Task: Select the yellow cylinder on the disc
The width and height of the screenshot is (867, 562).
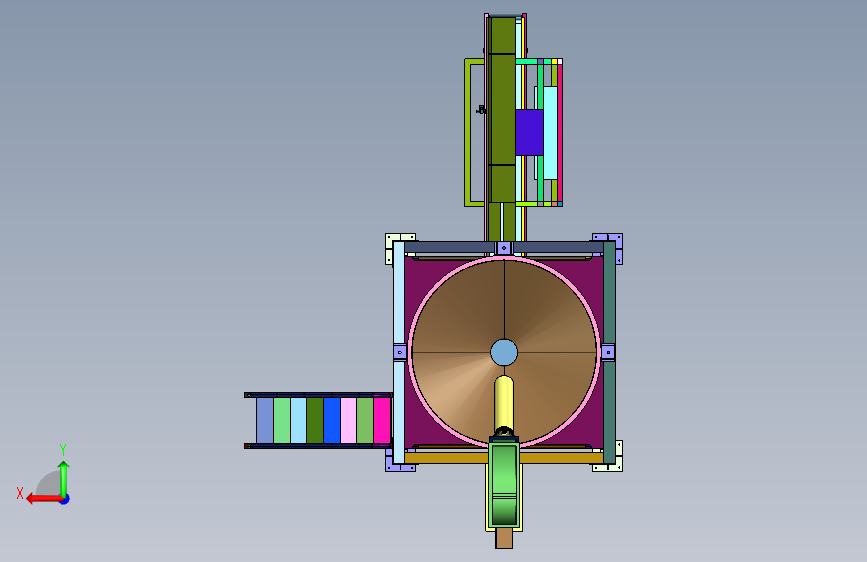Action: [504, 403]
